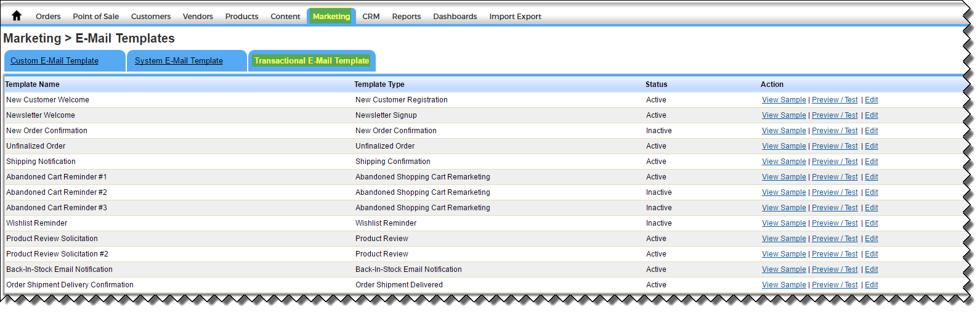
Task: Open the Dashboards menu
Action: click(x=455, y=17)
